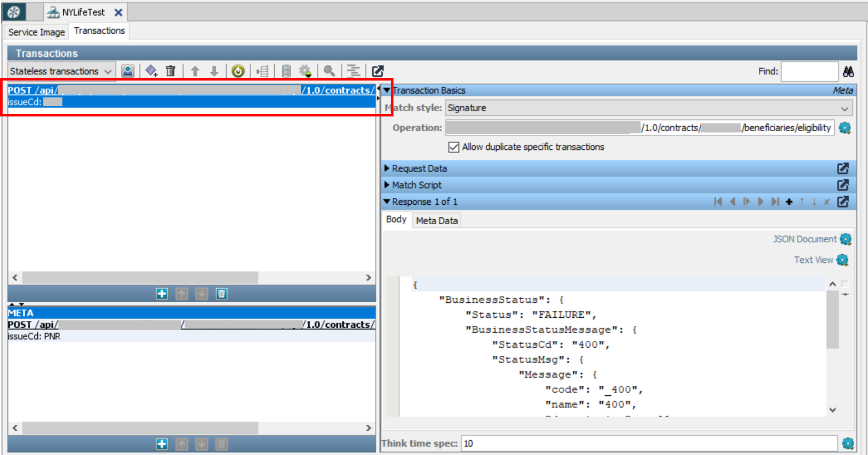868x455 pixels.
Task: Click the Text View link
Action: click(813, 260)
